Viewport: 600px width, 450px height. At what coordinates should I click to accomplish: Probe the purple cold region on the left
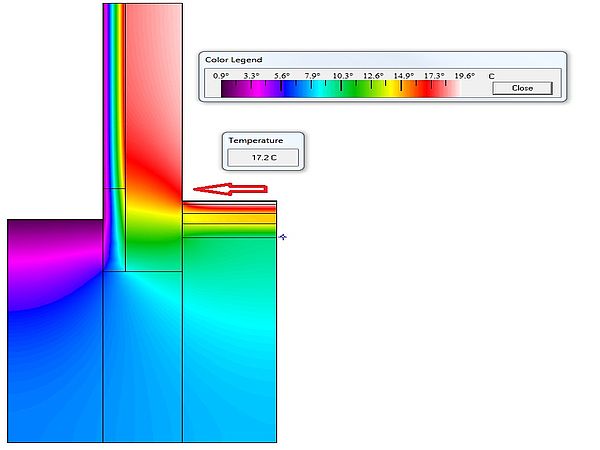tap(40, 250)
